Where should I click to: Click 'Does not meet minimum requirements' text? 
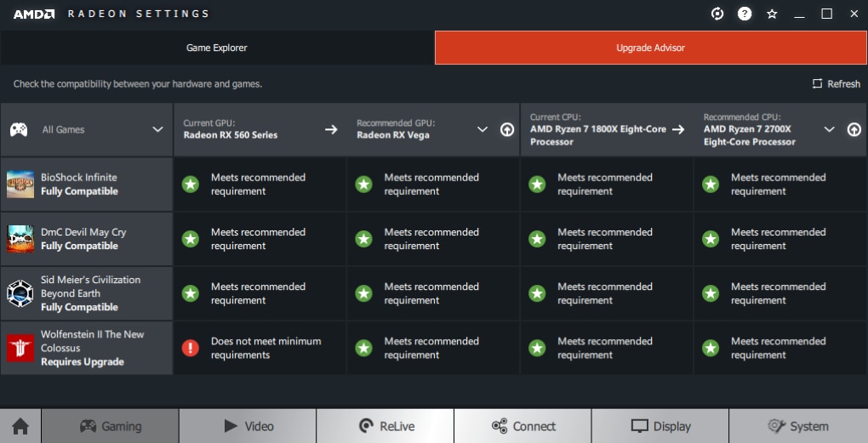[x=266, y=348]
